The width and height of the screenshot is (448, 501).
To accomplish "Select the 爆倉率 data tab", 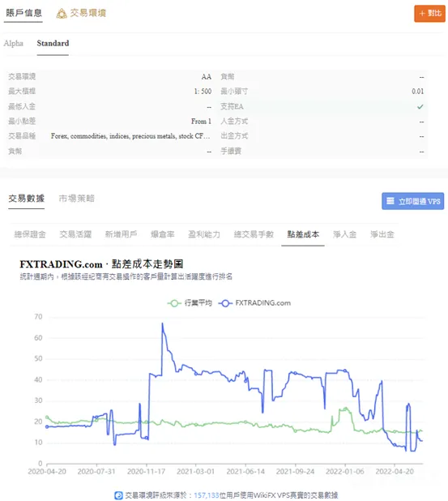I will click(x=163, y=234).
